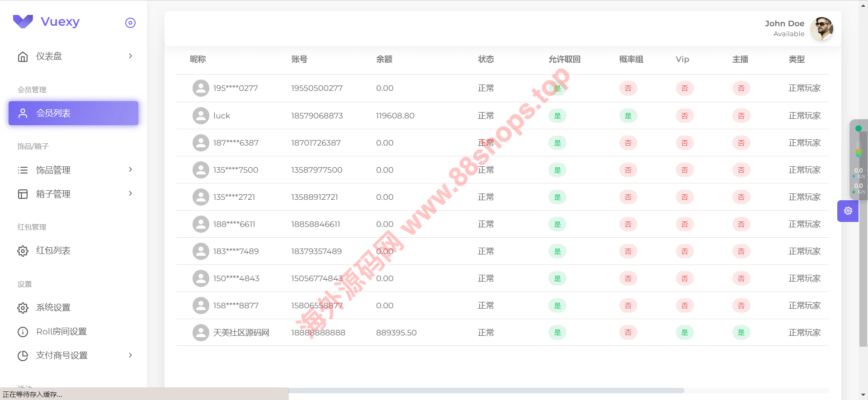Click the 余额 column header

point(384,59)
